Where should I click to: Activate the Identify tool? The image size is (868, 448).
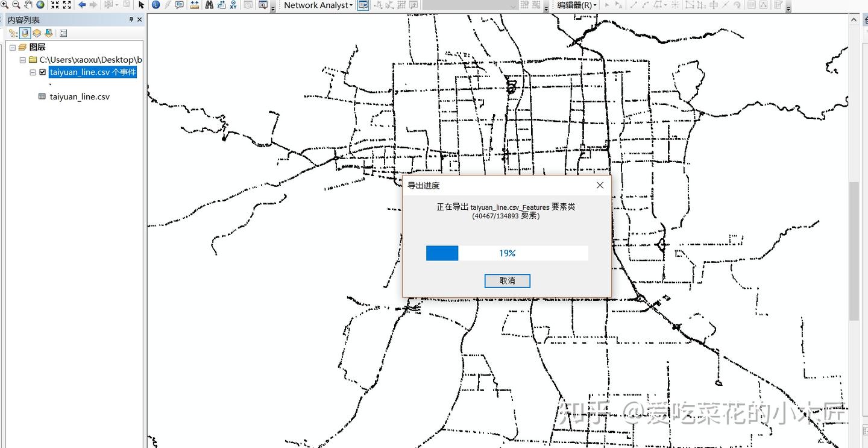[x=156, y=5]
